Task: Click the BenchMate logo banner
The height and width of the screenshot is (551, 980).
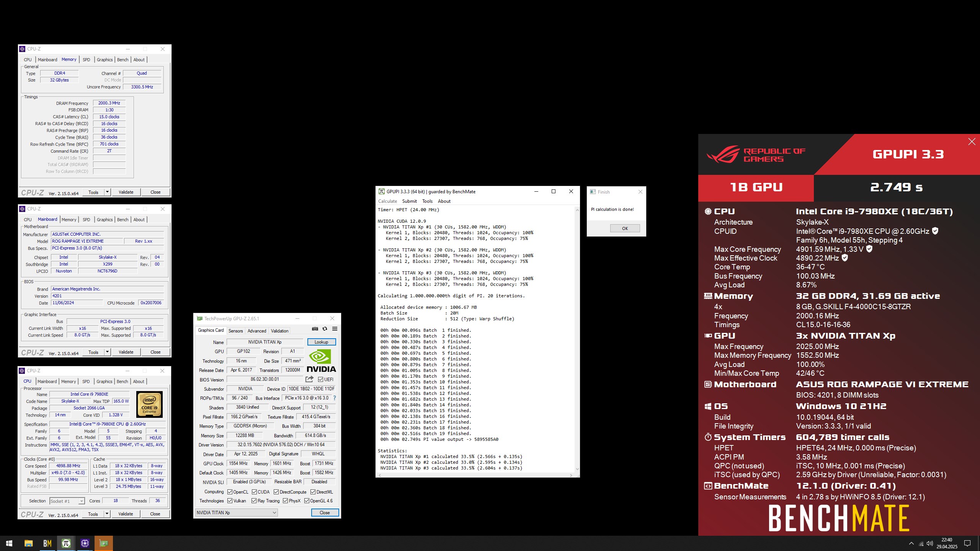Action: click(839, 518)
